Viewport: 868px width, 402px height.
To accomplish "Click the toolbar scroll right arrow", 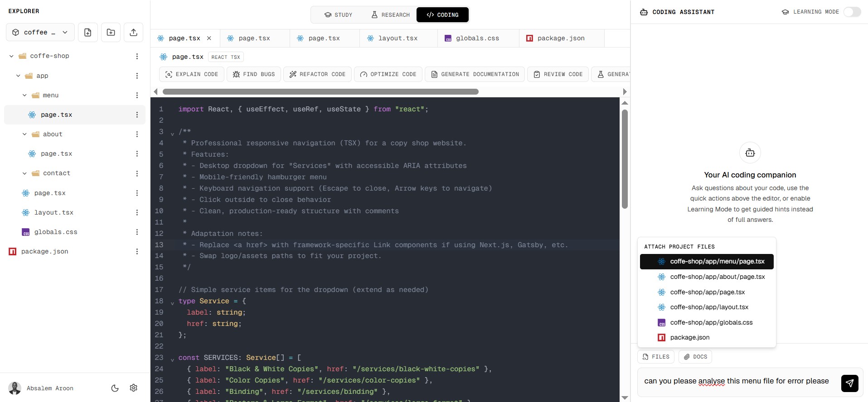I will (x=625, y=91).
